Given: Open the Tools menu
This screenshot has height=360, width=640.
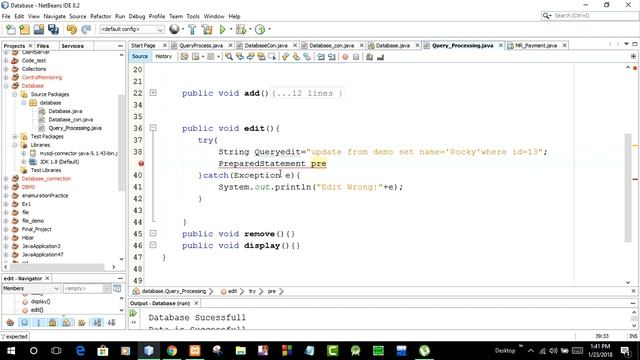Looking at the screenshot, I should click(x=193, y=16).
